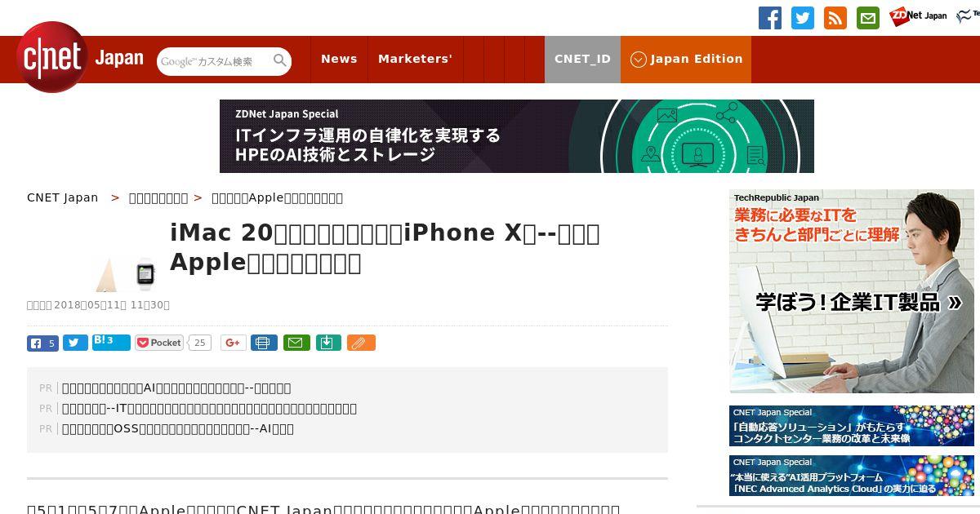Click the iMac 20 article headline
The width and height of the screenshot is (980, 514).
pyautogui.click(x=385, y=247)
